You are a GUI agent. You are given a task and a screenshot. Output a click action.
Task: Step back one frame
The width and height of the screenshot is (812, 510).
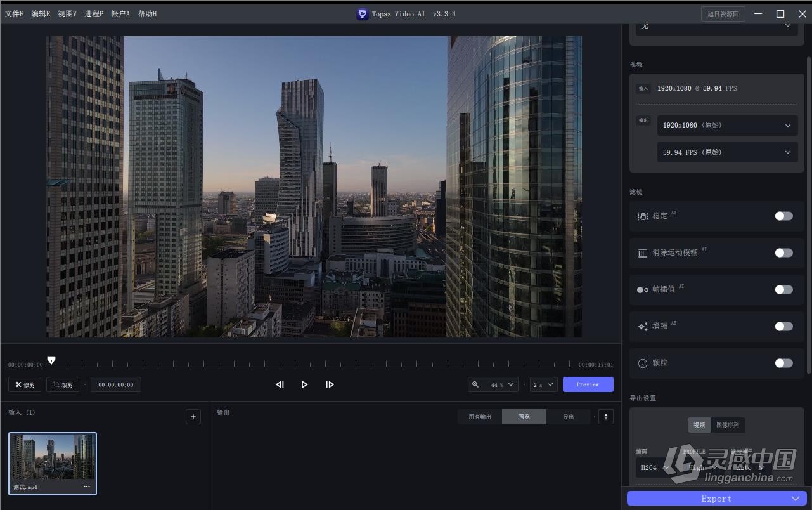point(280,384)
